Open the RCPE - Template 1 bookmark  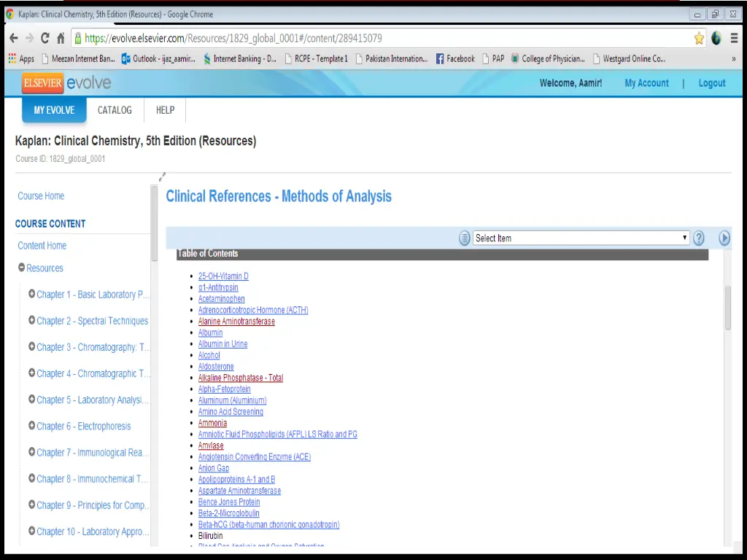click(x=317, y=58)
